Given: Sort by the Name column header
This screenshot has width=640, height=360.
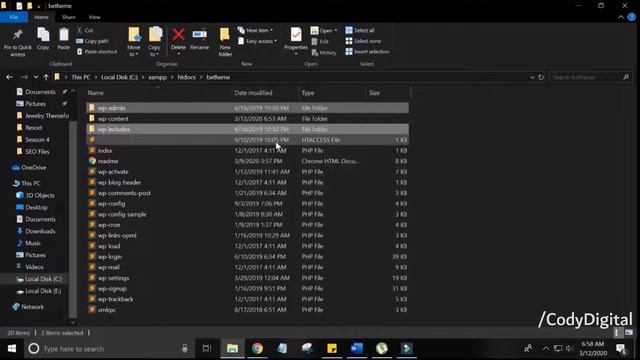Looking at the screenshot, I should point(158,93).
